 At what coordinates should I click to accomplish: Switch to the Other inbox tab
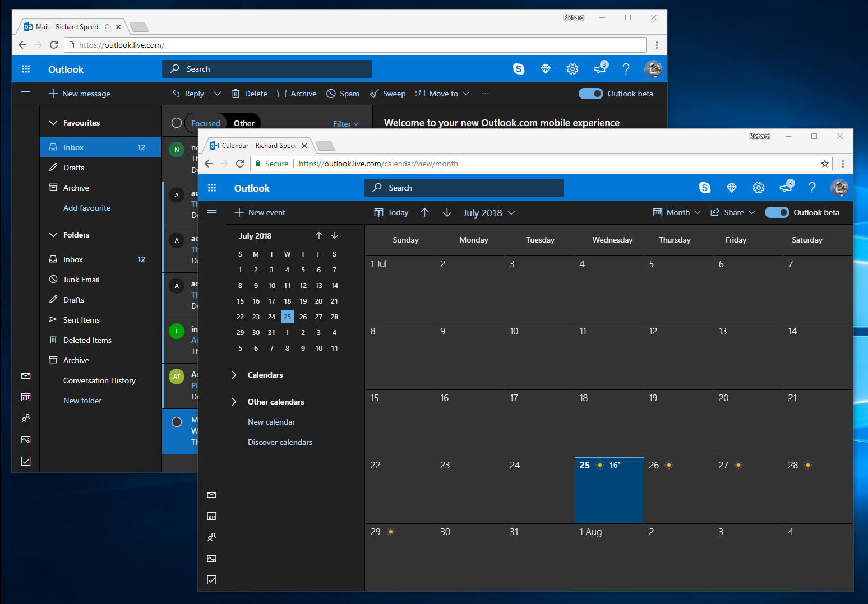click(x=244, y=123)
